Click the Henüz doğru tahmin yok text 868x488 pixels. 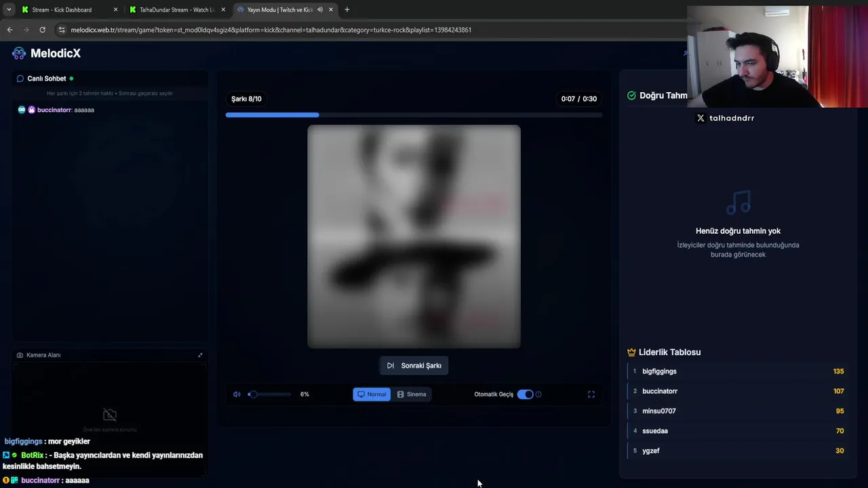[x=738, y=231]
